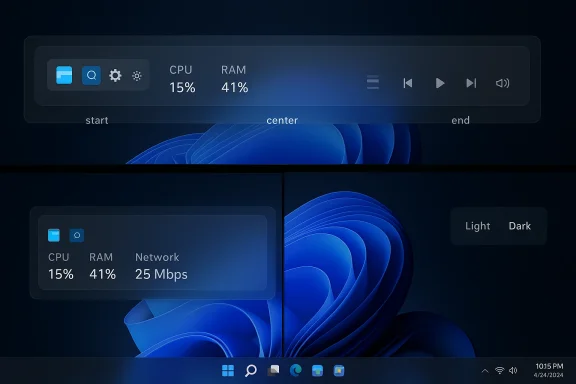Start media playback with the play button
Image resolution: width=576 pixels, height=384 pixels.
click(440, 83)
